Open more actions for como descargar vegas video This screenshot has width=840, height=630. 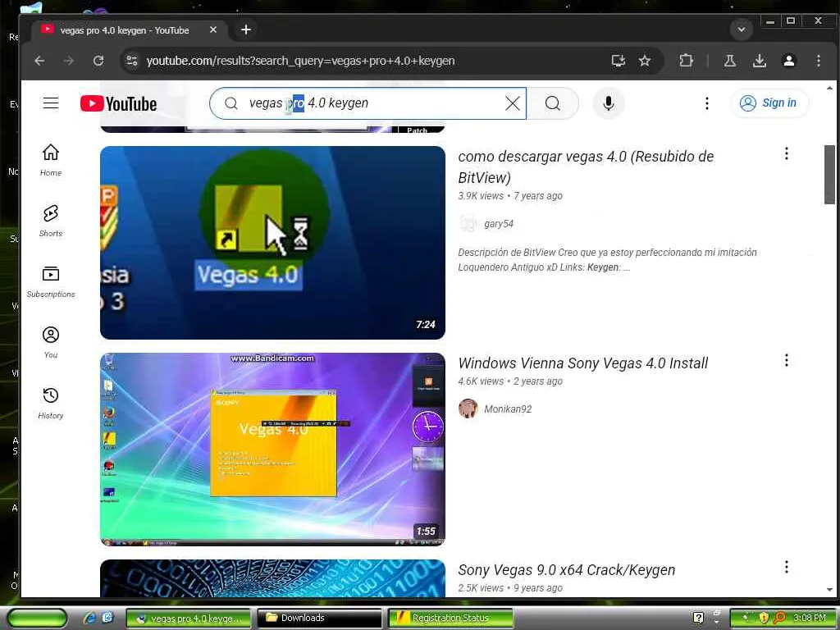point(787,153)
